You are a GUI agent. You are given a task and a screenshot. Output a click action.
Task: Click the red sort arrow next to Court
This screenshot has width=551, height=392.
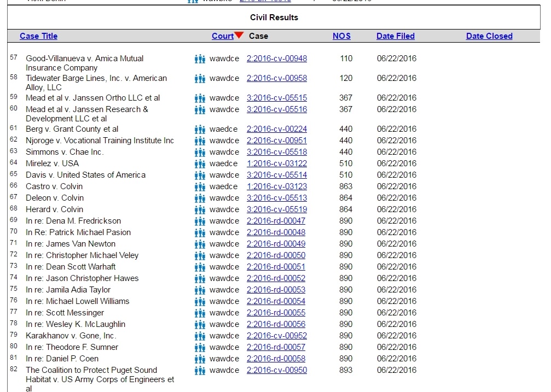tap(239, 36)
